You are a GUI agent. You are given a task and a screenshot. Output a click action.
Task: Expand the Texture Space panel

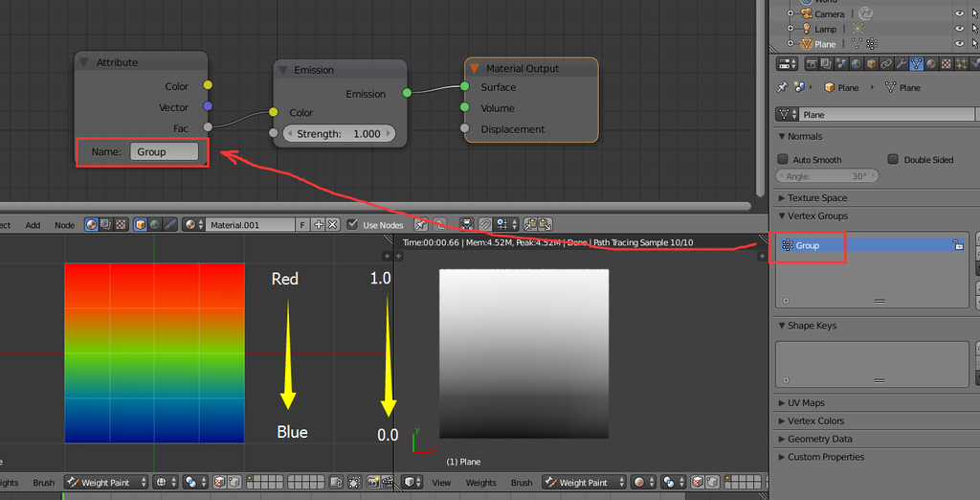[x=782, y=197]
